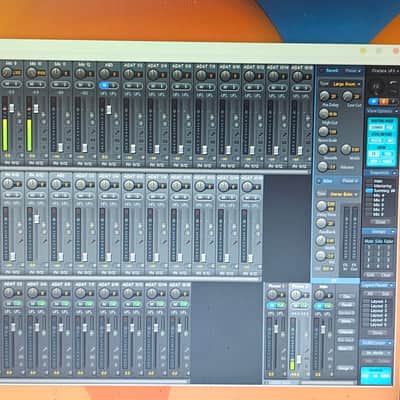
Task: Open the Assign dropdown in control room
Action: coord(345,368)
